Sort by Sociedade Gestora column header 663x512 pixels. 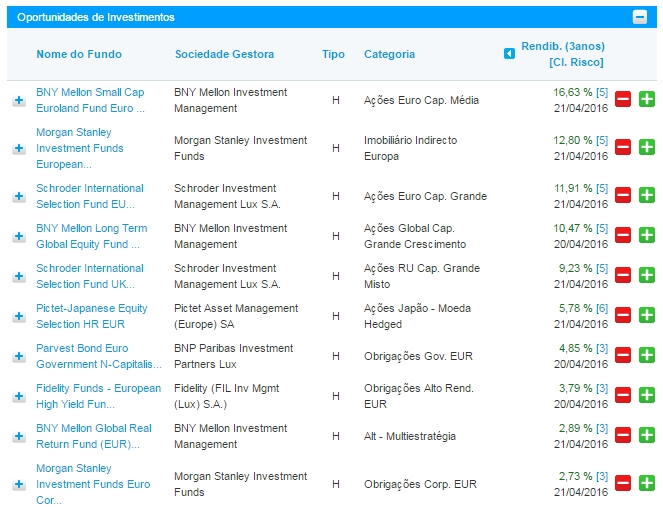(x=224, y=54)
